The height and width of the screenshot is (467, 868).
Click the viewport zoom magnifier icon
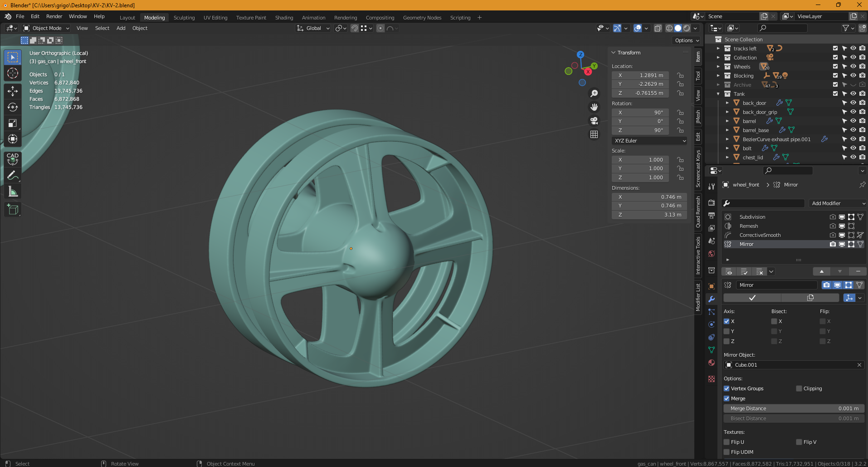594,93
